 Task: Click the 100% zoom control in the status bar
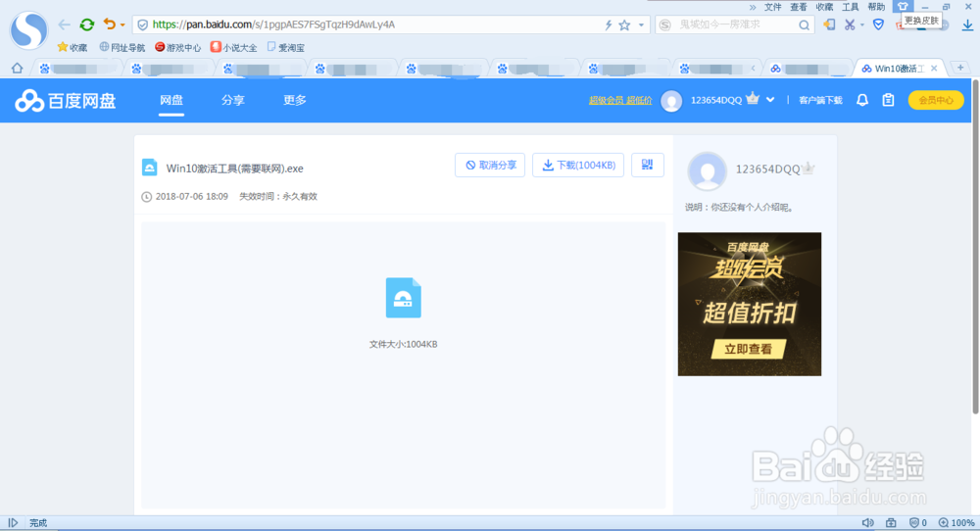956,523
